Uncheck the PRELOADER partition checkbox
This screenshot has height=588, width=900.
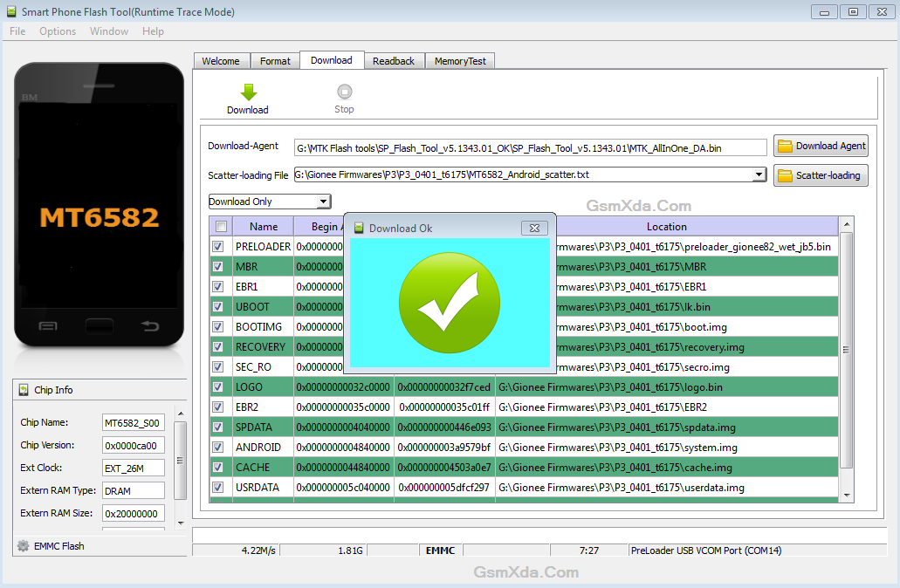click(x=218, y=247)
